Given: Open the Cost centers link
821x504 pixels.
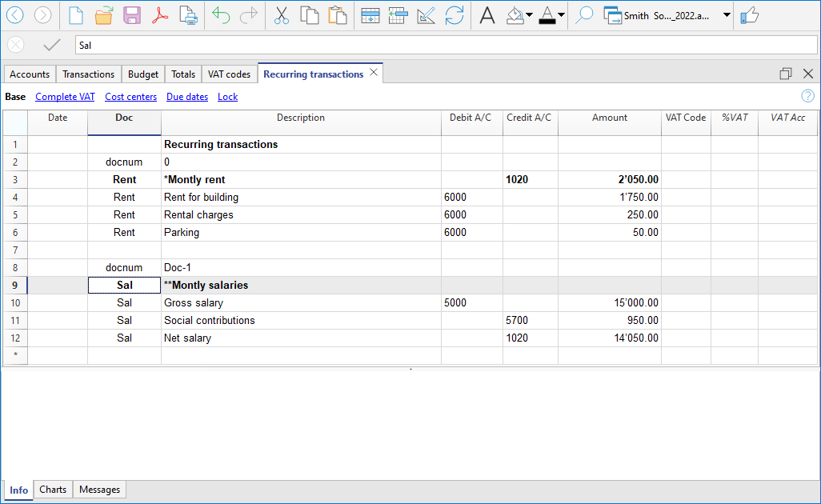Looking at the screenshot, I should coord(130,96).
